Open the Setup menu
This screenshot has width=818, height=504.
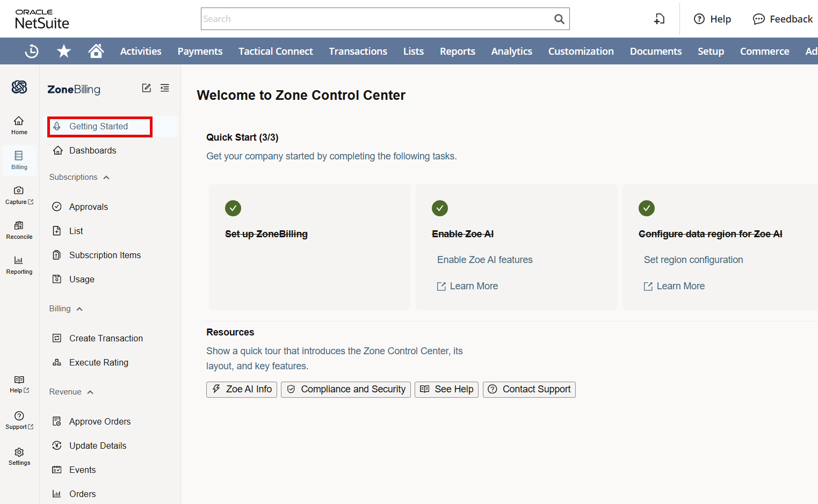(x=711, y=51)
